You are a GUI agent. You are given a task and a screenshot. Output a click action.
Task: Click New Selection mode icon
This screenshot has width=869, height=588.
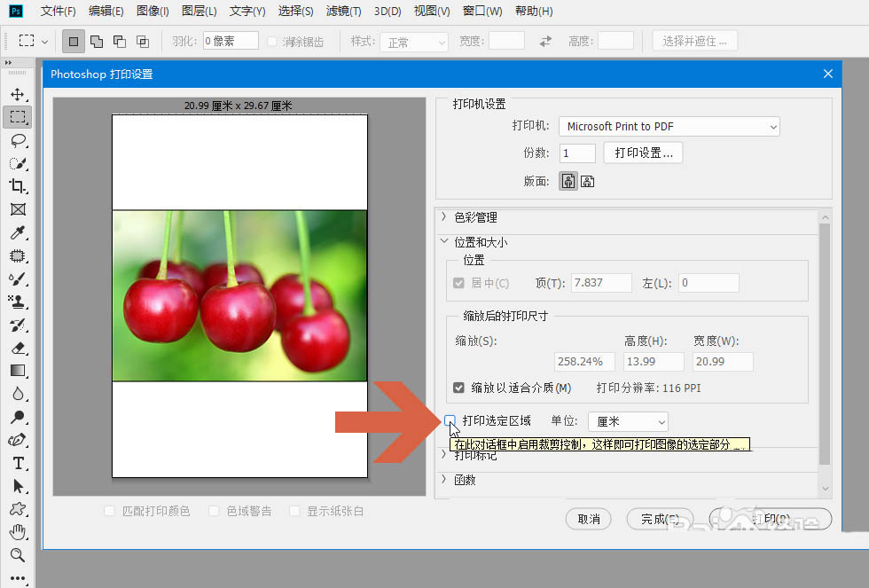point(73,41)
